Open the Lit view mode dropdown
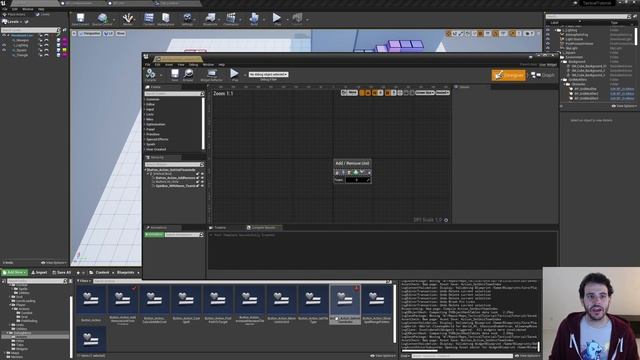Screen dimensions: 640x360 pos(109,33)
